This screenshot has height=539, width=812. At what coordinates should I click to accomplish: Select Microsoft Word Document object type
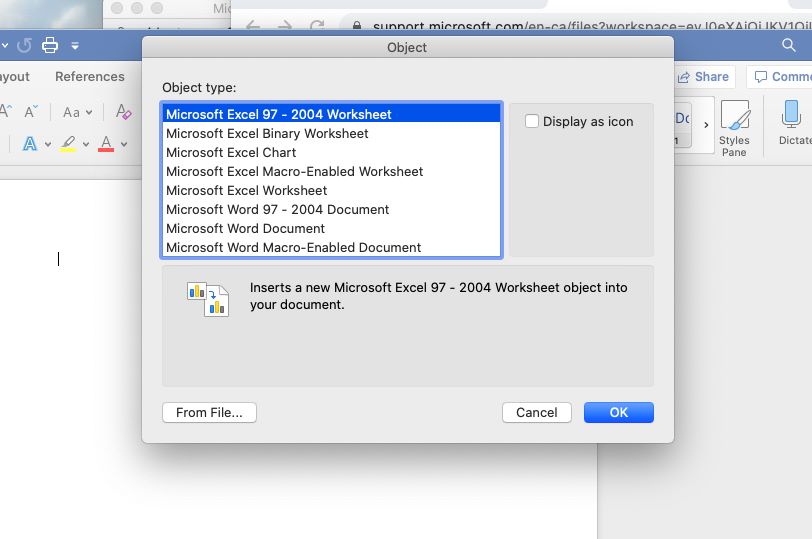tap(331, 228)
